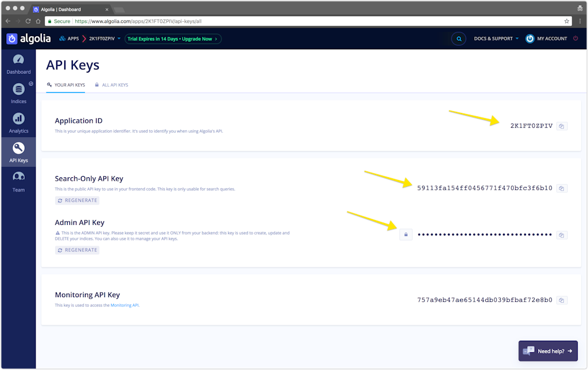Copy the Monitoring API Key
The image size is (588, 370).
pyautogui.click(x=562, y=300)
